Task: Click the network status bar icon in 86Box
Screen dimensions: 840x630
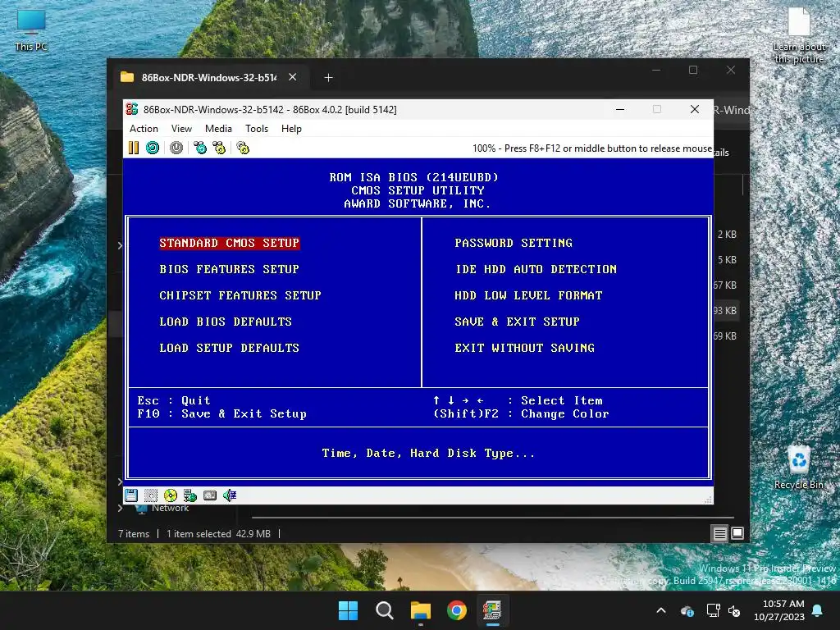Action: pyautogui.click(x=190, y=495)
